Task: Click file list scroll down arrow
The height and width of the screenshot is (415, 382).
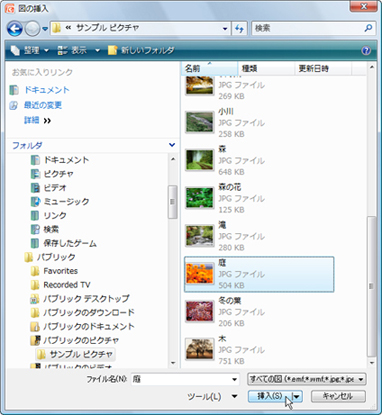Action: [372, 363]
